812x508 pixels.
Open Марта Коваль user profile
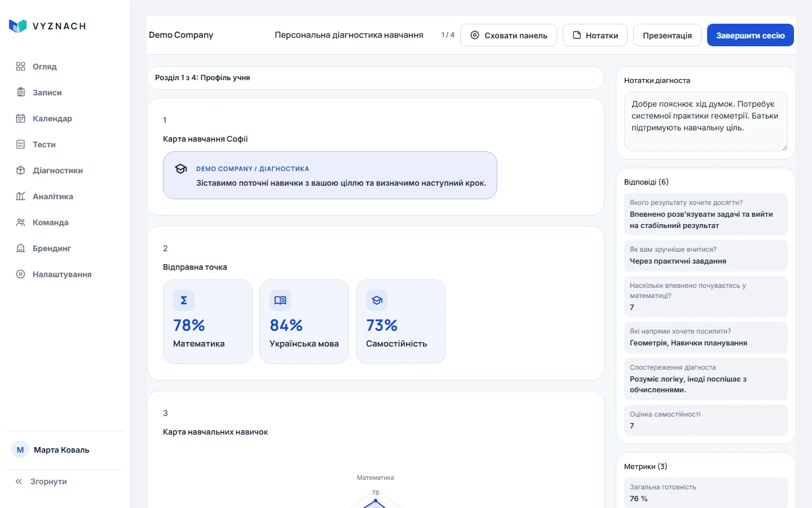point(65,450)
